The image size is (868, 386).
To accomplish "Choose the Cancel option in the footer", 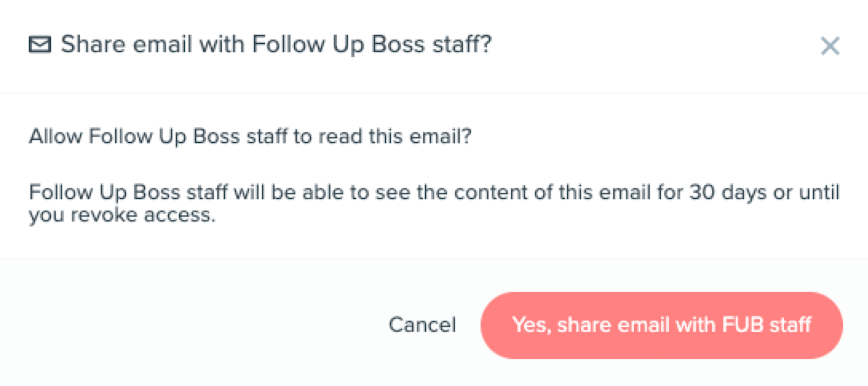I will [x=422, y=325].
